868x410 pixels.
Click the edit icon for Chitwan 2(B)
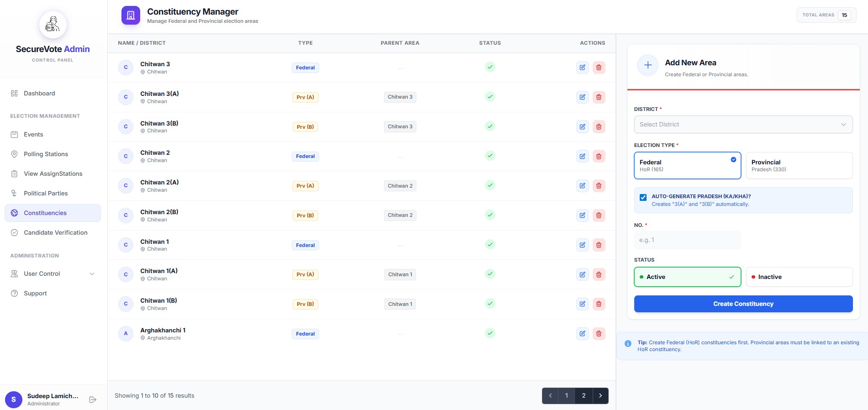582,216
